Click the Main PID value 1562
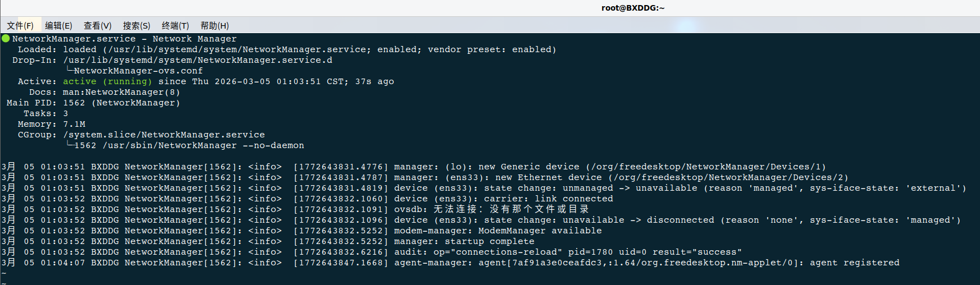980x285 pixels. pyautogui.click(x=74, y=103)
